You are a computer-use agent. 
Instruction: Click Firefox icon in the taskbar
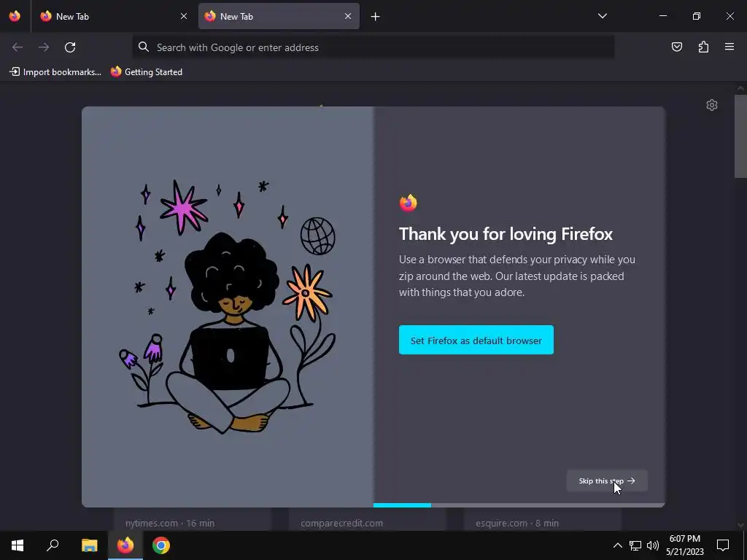coord(125,545)
